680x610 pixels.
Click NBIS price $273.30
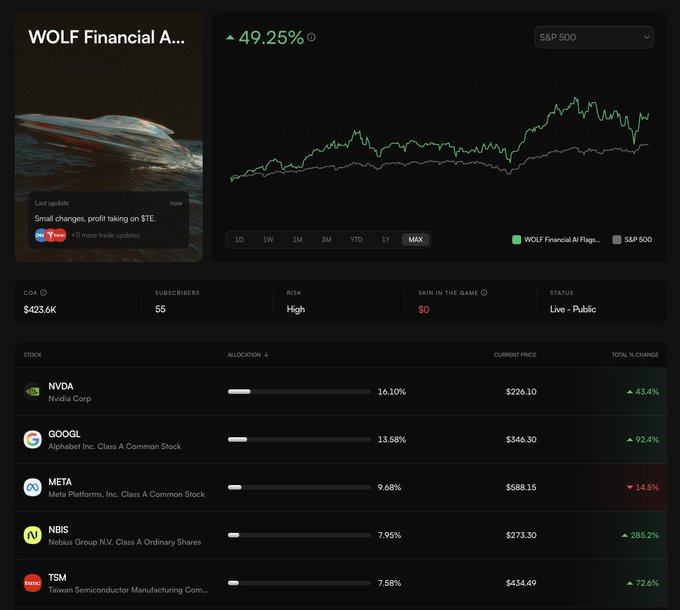521,535
